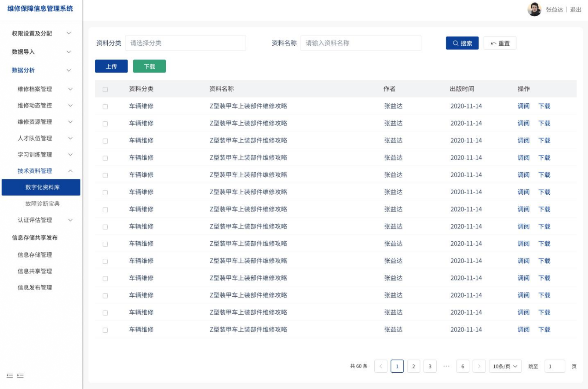The width and height of the screenshot is (588, 389).
Task: Expand the 数据导入 menu
Action: click(x=69, y=52)
